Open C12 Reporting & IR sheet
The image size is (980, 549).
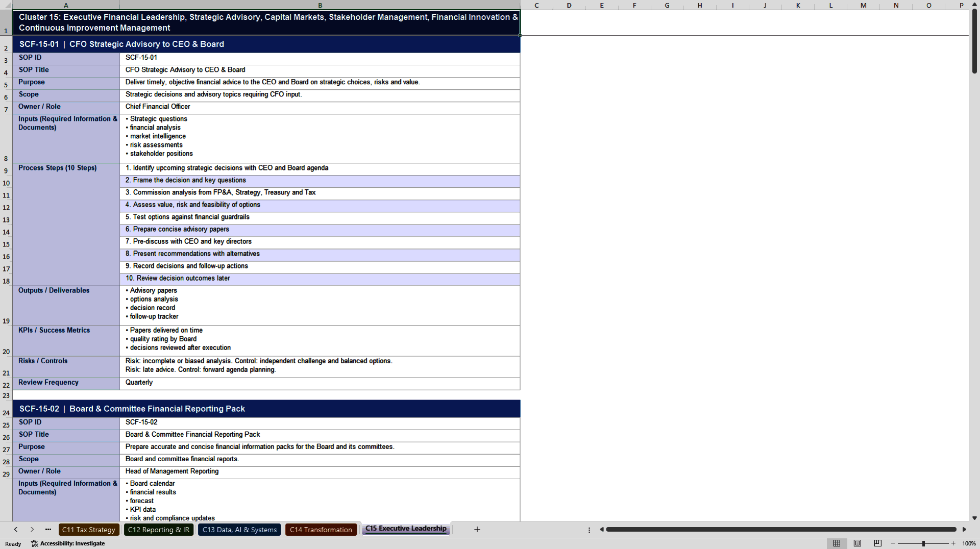click(159, 530)
